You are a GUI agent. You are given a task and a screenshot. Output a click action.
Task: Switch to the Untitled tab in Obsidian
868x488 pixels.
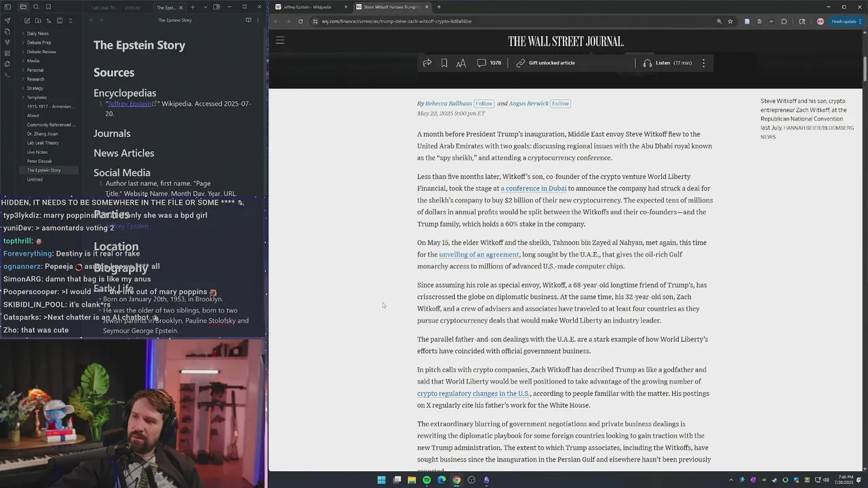(132, 7)
